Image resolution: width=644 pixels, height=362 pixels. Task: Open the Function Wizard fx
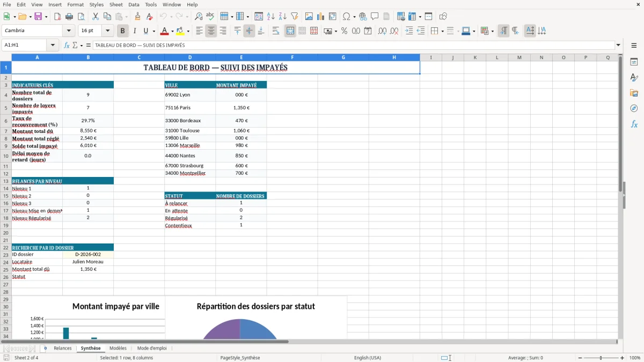click(67, 45)
